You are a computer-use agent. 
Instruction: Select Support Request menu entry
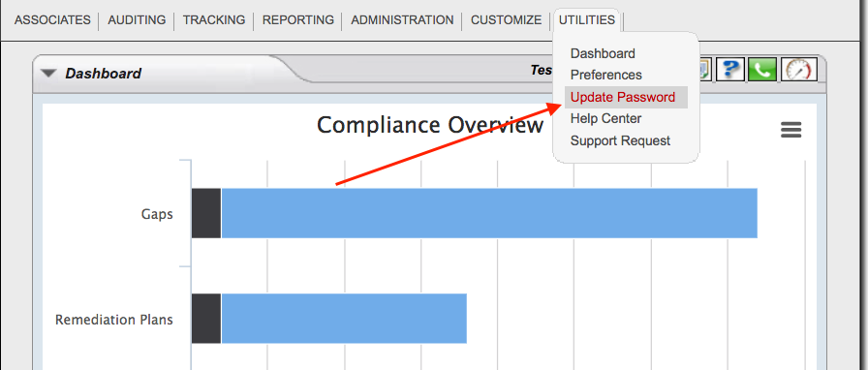[621, 140]
